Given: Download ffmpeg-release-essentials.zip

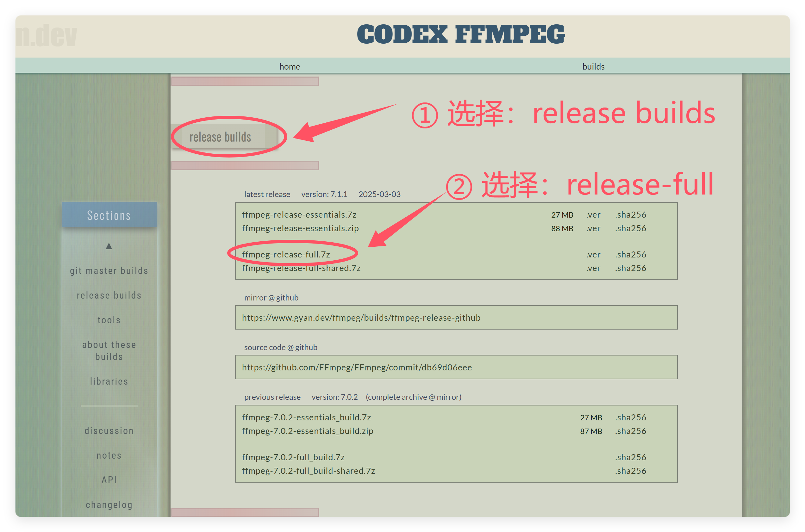Looking at the screenshot, I should [300, 228].
